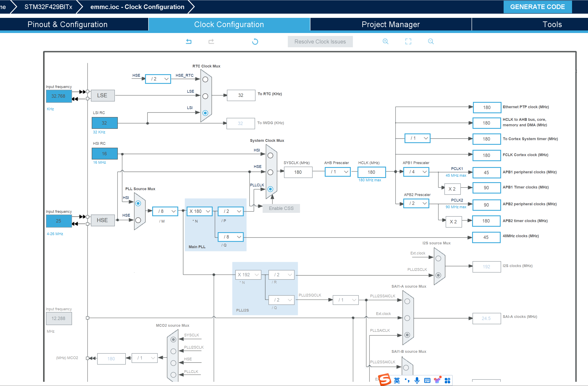Click the LSE block
Screen dimensions: 588x386
coord(103,95)
